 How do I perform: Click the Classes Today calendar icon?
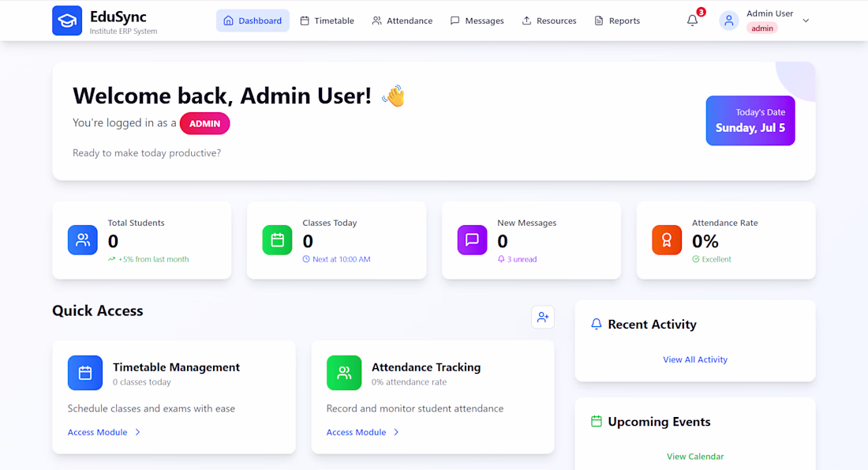click(277, 240)
